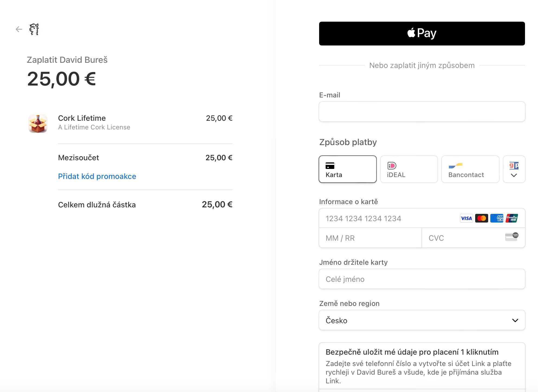Image resolution: width=538 pixels, height=392 pixels.
Task: Click the back arrow icon
Action: point(19,29)
